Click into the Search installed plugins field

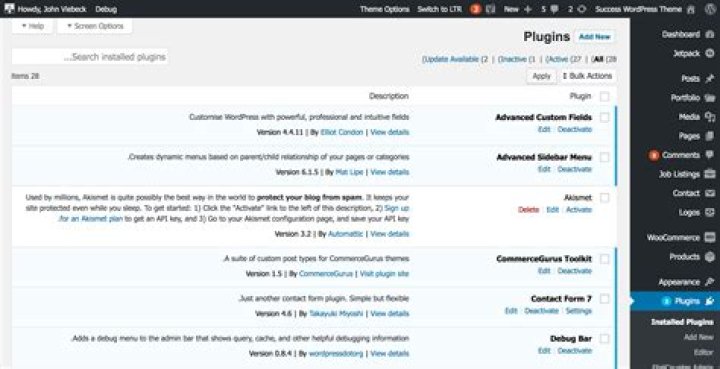(90, 57)
